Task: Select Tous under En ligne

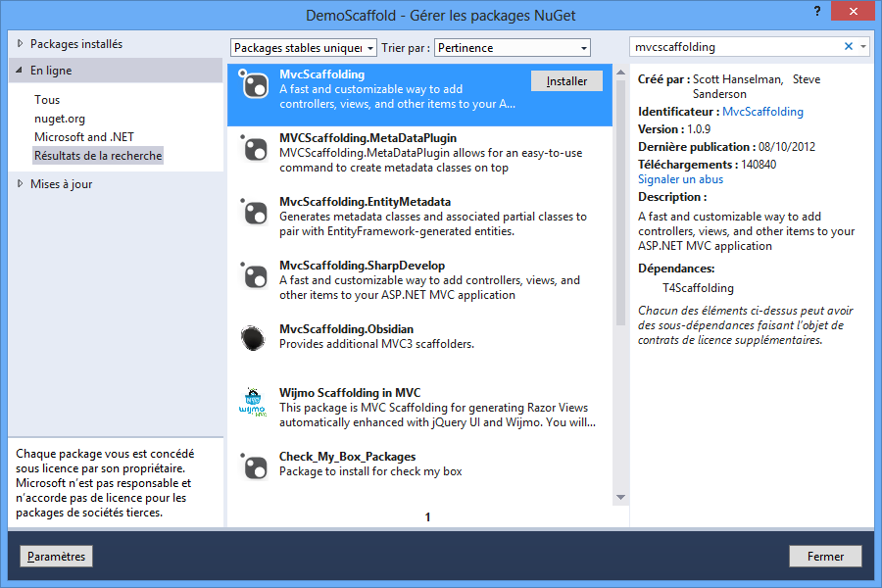Action: [47, 100]
